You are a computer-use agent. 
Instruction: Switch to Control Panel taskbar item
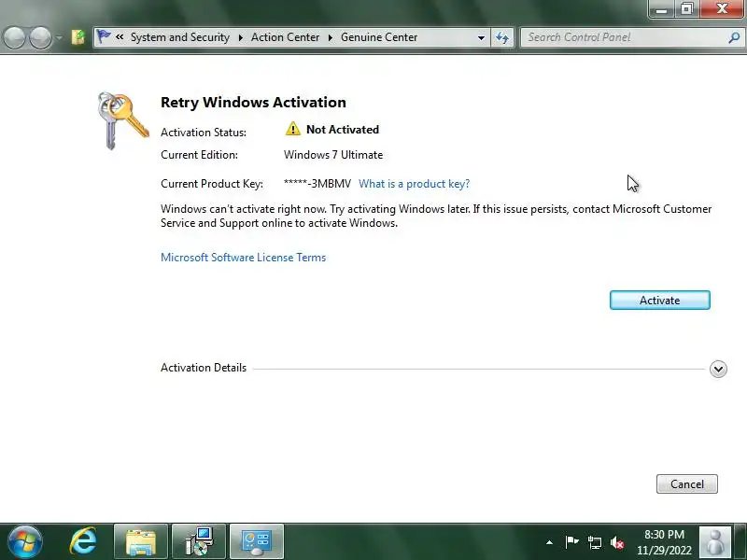[x=257, y=541]
